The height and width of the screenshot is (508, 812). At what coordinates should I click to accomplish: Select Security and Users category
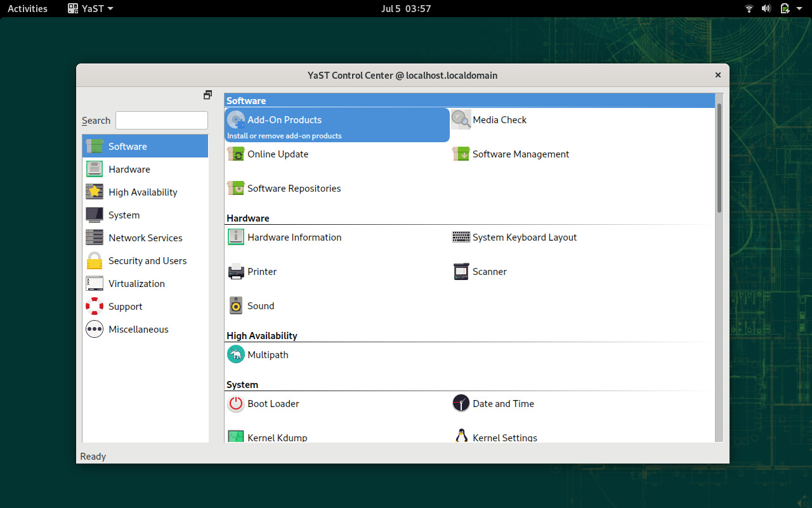pos(147,261)
